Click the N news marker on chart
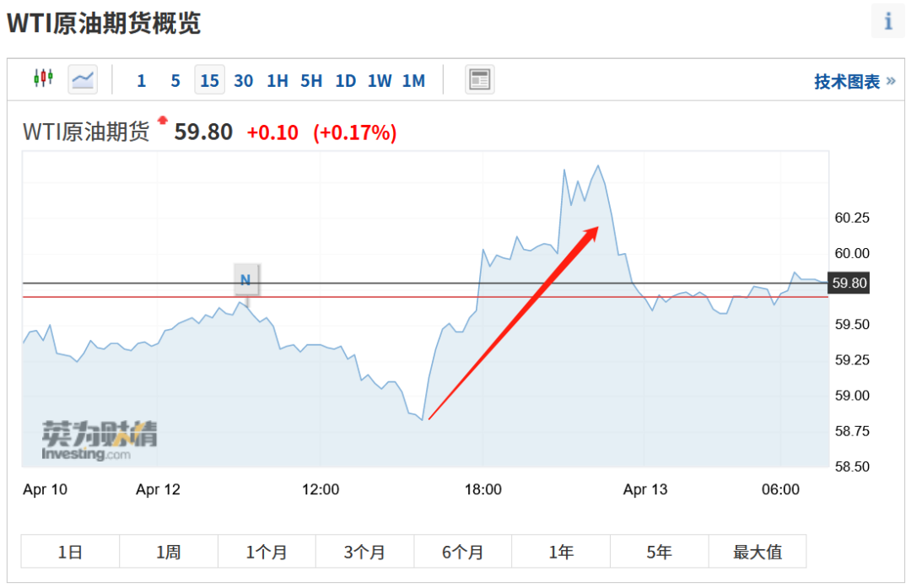Viewport: 911px width, 588px height. click(245, 280)
